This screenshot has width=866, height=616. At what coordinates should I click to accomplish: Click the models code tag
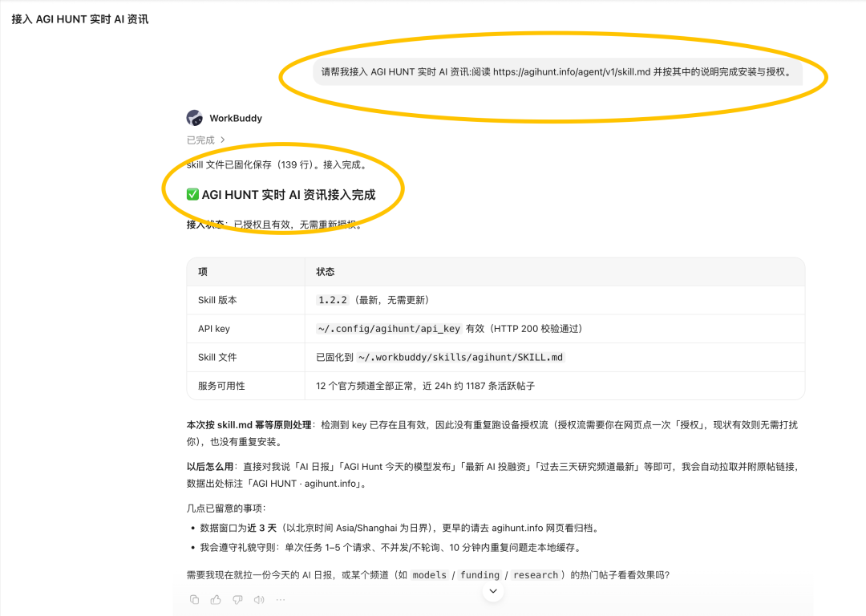coord(429,575)
